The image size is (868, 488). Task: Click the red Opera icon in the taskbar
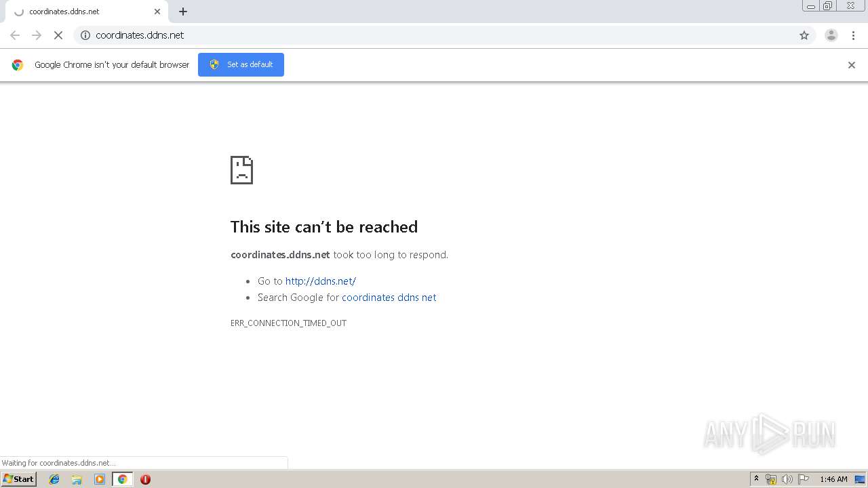145,479
